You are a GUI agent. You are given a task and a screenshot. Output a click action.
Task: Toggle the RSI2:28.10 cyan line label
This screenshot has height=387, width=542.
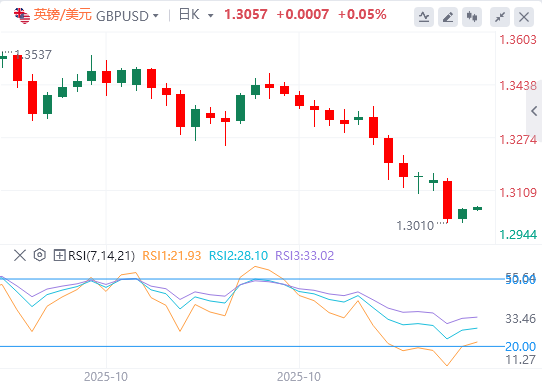[239, 256]
